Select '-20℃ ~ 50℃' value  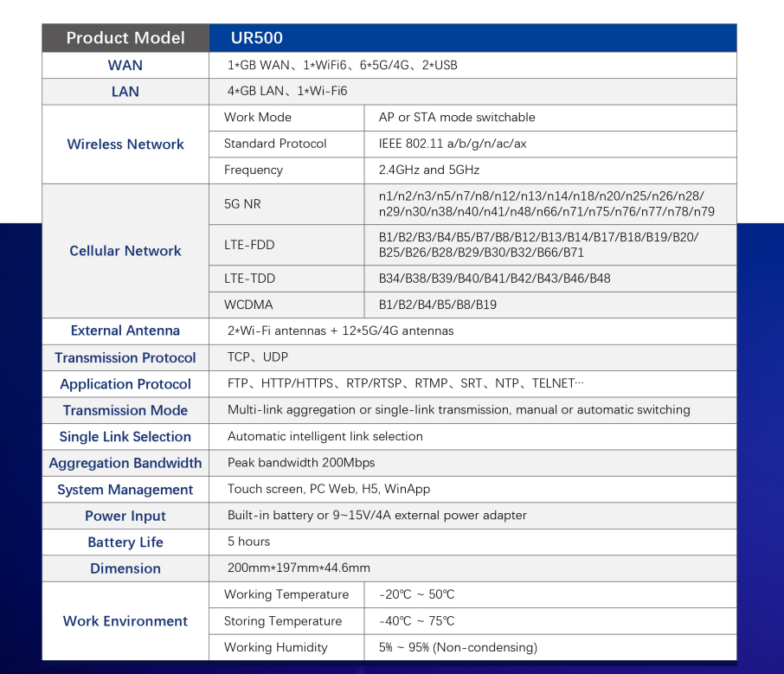pyautogui.click(x=416, y=595)
